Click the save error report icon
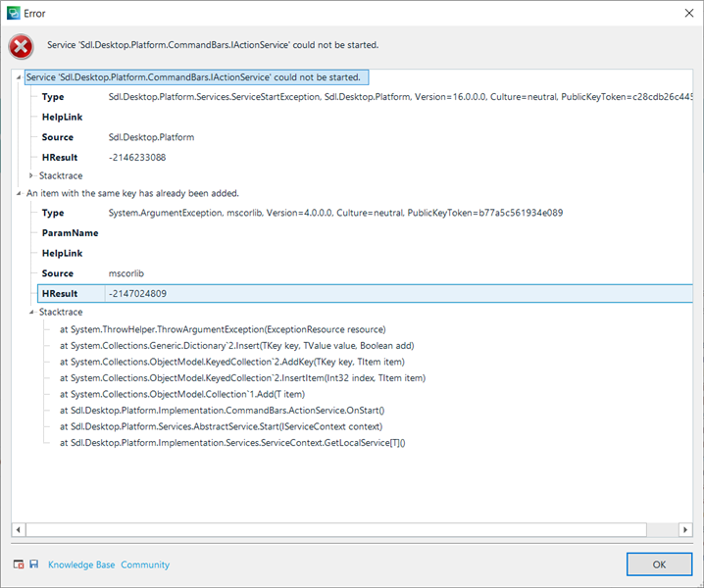This screenshot has width=704, height=588. 34,563
